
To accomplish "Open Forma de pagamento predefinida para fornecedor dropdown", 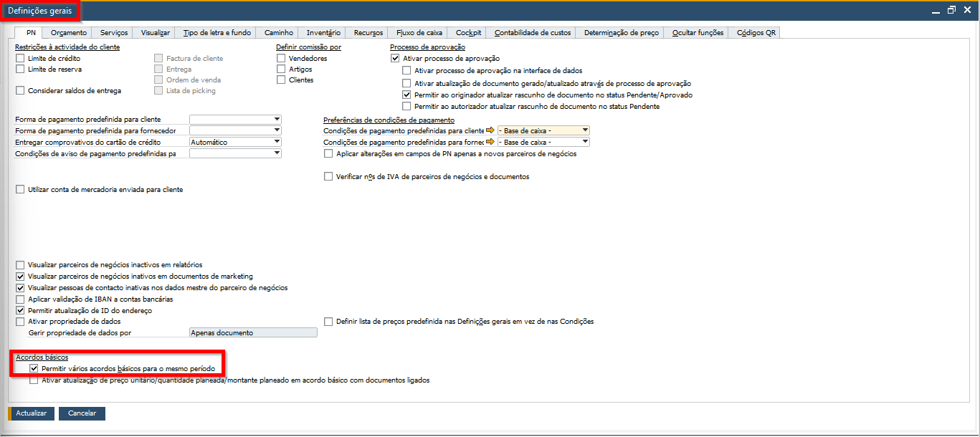I will 277,131.
